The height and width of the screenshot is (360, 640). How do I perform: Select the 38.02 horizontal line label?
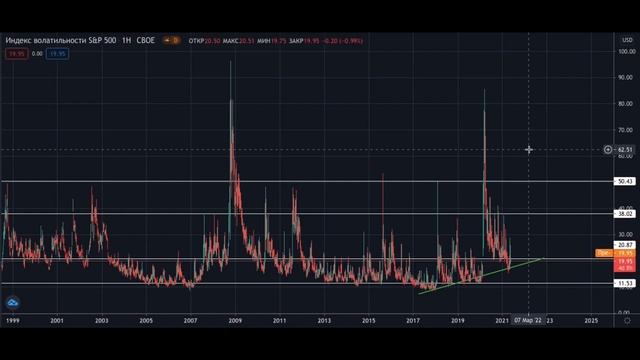pyautogui.click(x=624, y=213)
